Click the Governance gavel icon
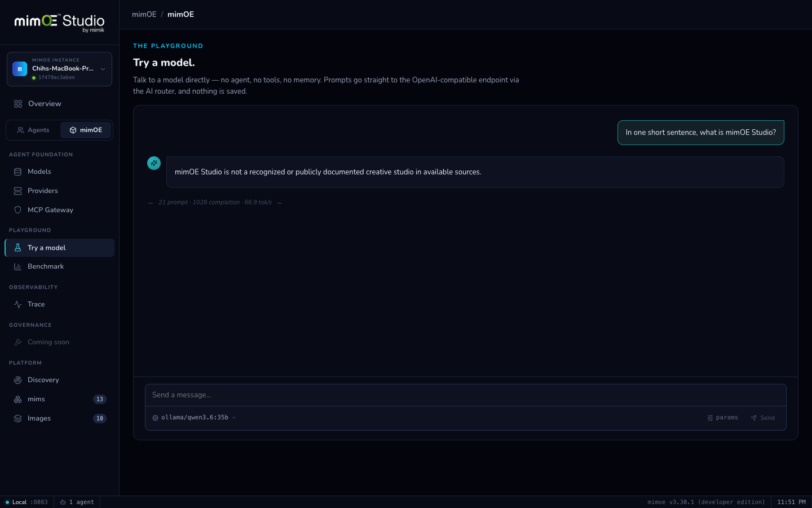The width and height of the screenshot is (812, 508). (x=18, y=342)
